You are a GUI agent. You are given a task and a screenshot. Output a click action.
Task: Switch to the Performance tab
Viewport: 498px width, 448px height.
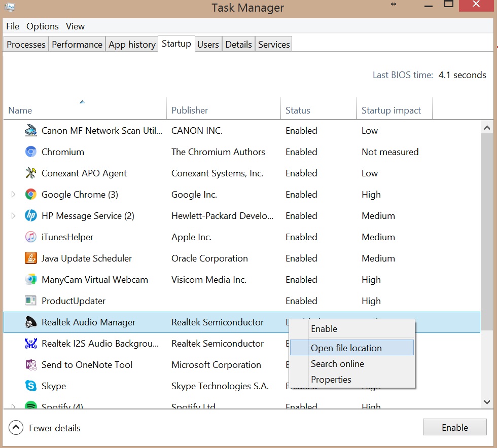[77, 44]
